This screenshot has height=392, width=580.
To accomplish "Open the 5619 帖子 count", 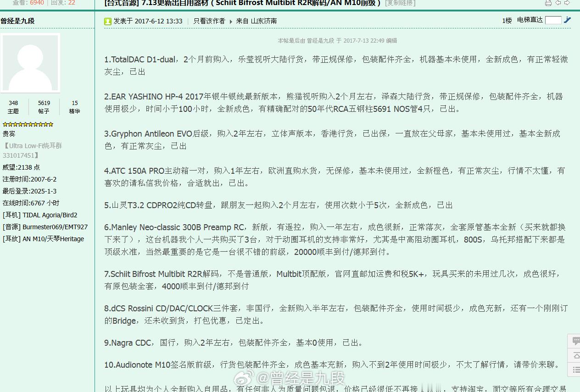I will coord(44,107).
